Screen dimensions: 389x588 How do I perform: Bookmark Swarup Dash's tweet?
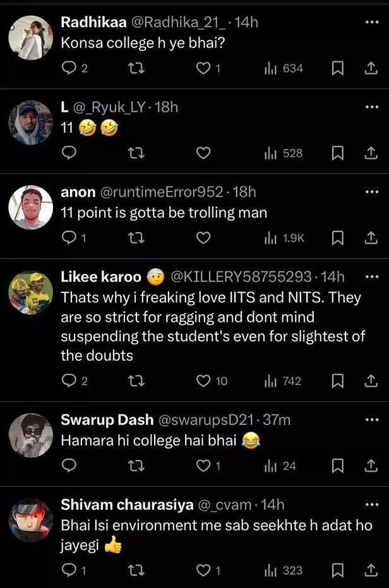[338, 466]
